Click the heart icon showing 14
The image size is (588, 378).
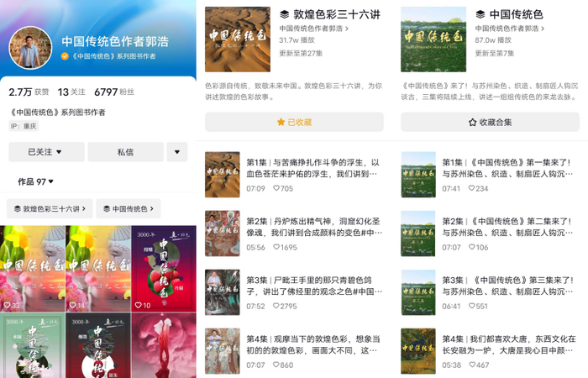73,305
